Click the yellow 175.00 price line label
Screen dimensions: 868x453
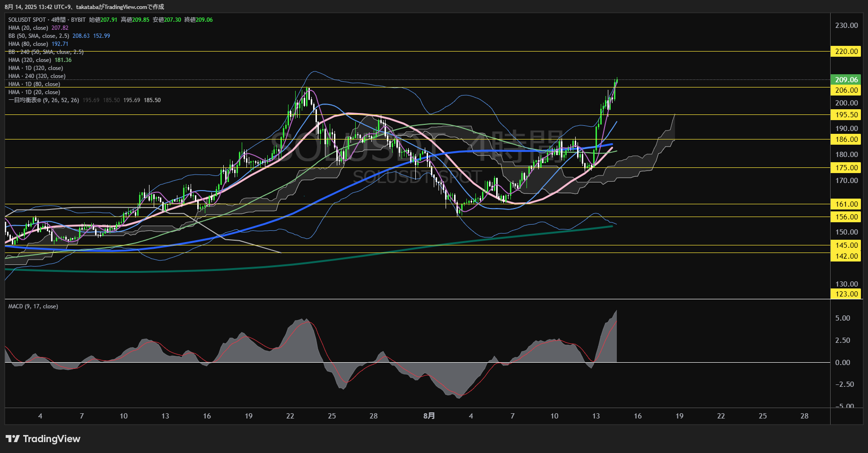(846, 167)
